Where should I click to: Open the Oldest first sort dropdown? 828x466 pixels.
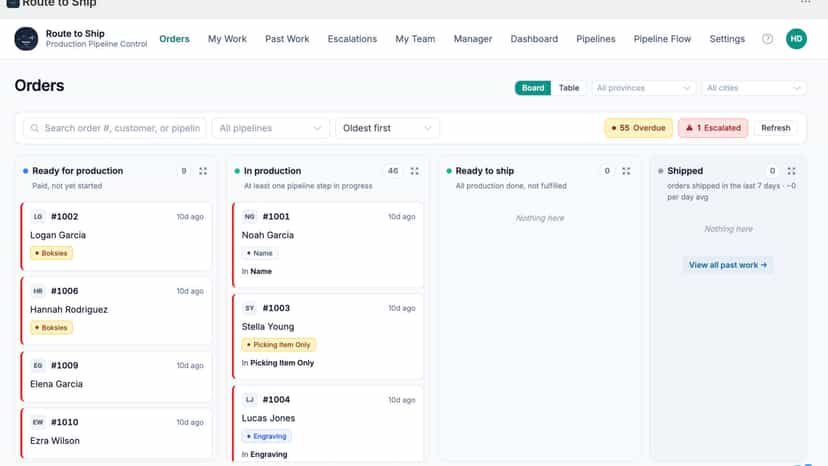point(387,128)
